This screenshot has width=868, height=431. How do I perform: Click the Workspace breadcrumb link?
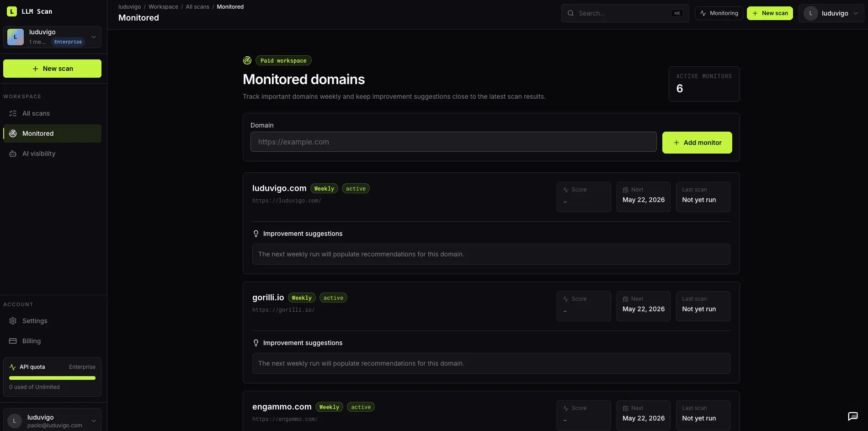pos(163,7)
